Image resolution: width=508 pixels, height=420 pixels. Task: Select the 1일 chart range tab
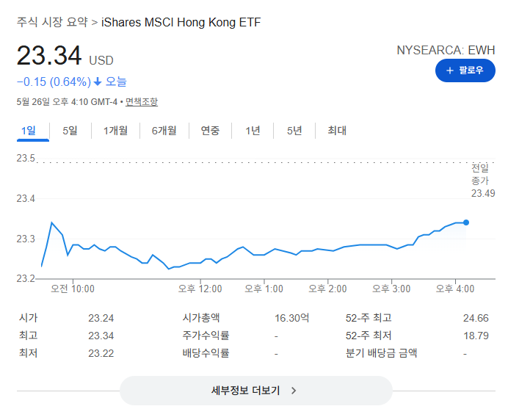(x=29, y=131)
